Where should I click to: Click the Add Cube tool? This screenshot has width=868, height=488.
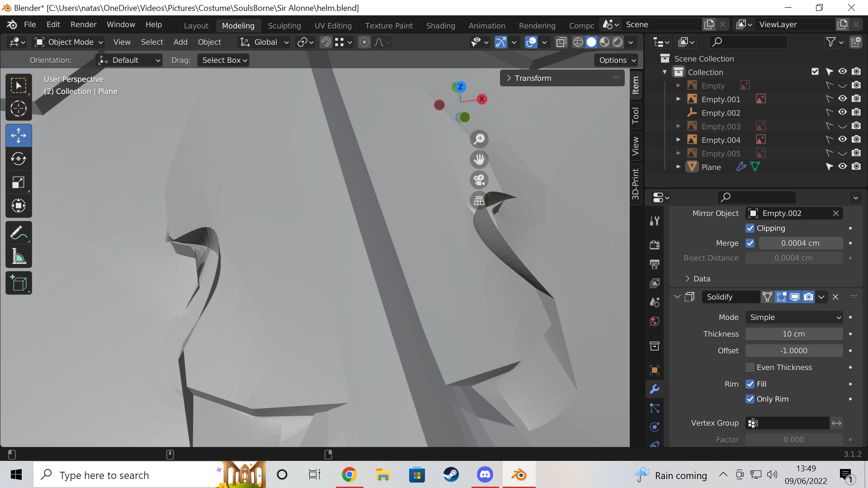pos(19,283)
